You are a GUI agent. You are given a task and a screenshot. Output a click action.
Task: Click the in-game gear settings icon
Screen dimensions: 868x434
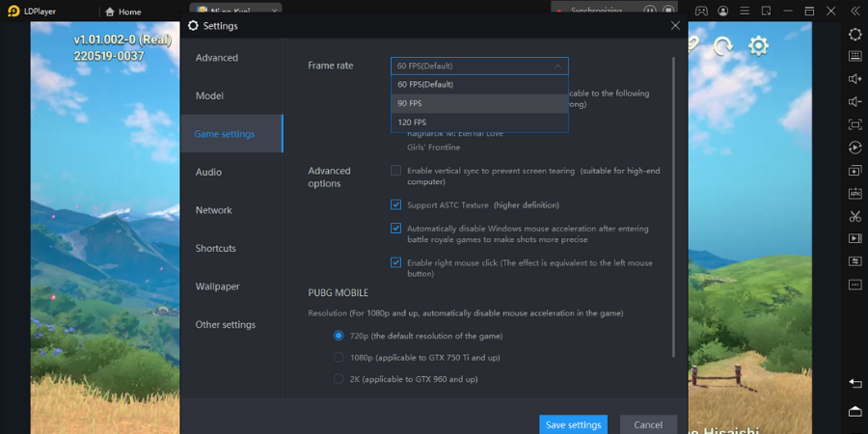[758, 46]
